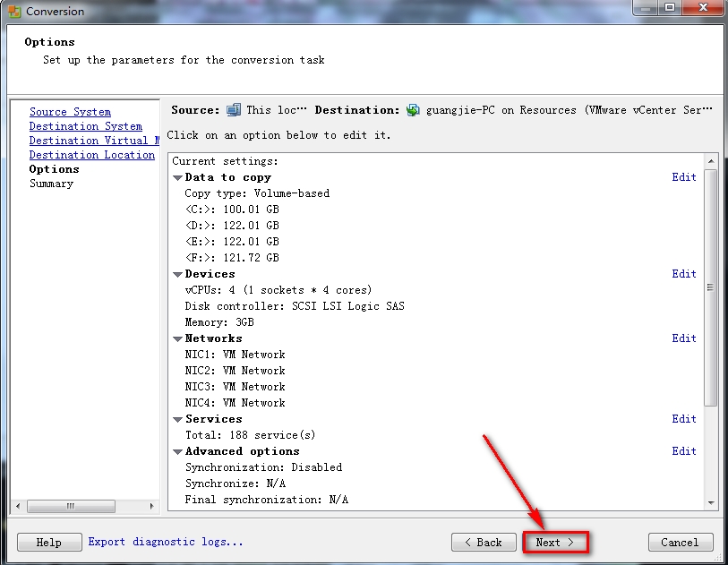Screen dimensions: 728x565
Task: Select the Disk controller SCSI LSI Logic row
Action: tap(295, 306)
